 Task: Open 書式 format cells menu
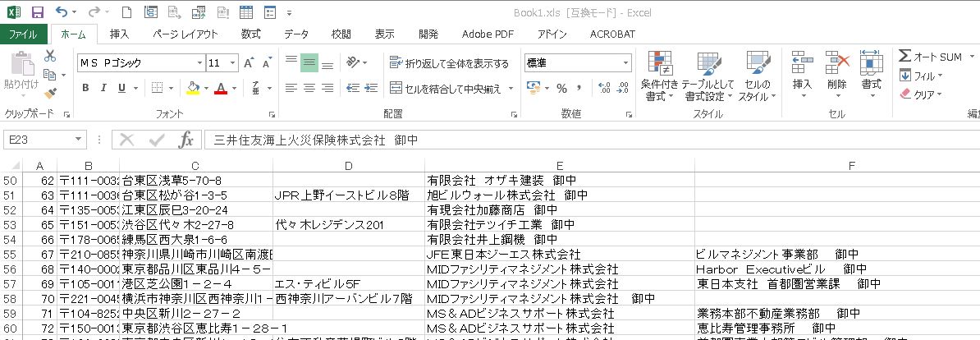872,75
